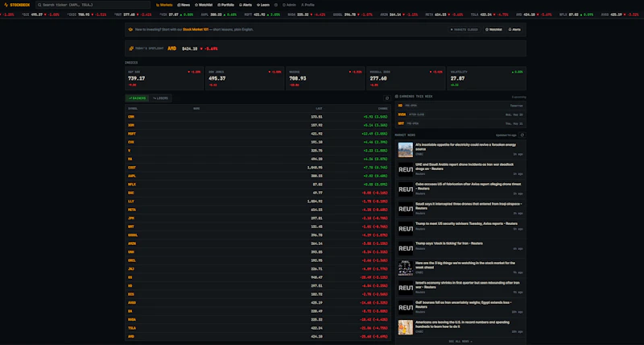Open the Israel's economy shrinks article
644x345 pixels.
tap(460, 288)
